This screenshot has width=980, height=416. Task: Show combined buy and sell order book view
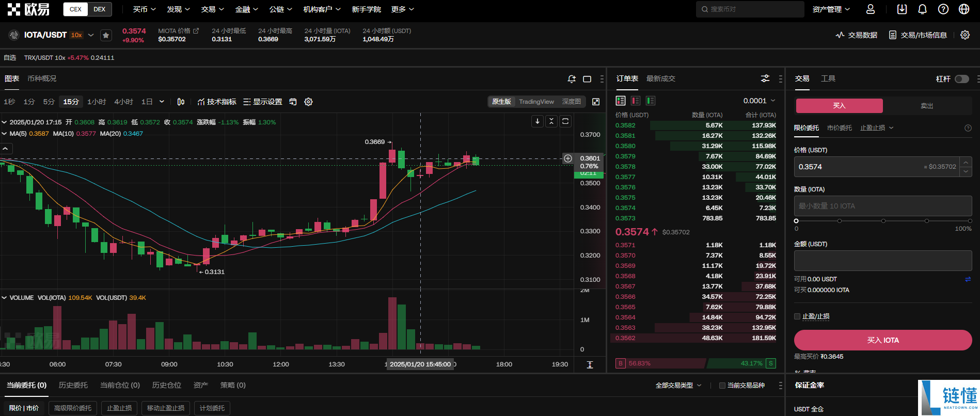pyautogui.click(x=621, y=101)
